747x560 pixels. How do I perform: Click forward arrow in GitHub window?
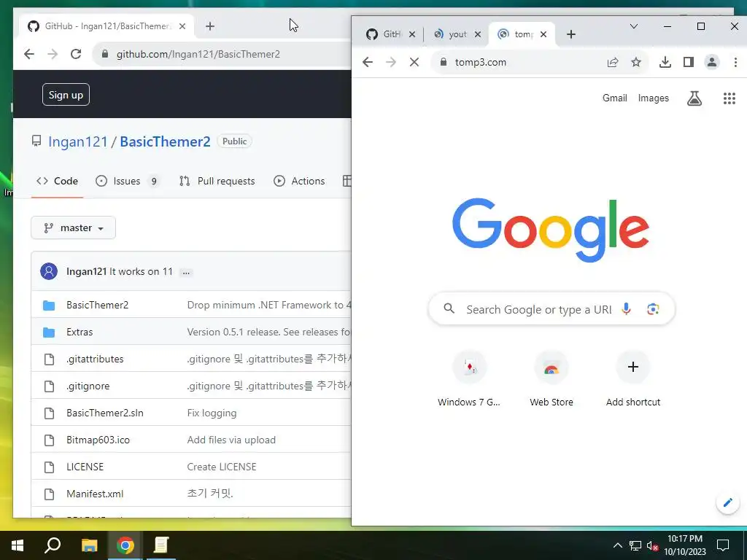click(53, 54)
